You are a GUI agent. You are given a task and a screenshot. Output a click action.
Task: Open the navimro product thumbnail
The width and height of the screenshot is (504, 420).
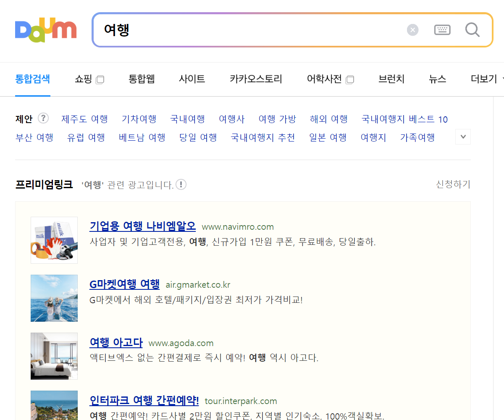tap(54, 240)
